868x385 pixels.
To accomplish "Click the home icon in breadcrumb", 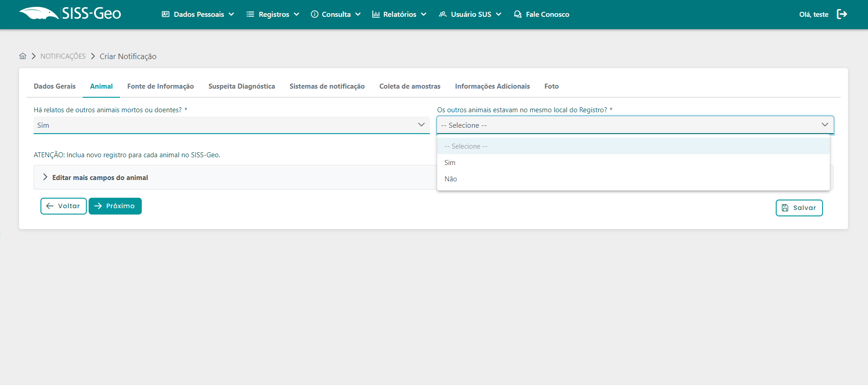I will point(23,56).
